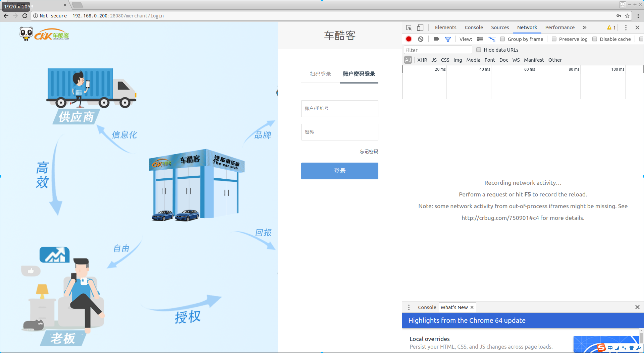Close the What's New tab
This screenshot has height=353, width=644.
click(x=472, y=307)
